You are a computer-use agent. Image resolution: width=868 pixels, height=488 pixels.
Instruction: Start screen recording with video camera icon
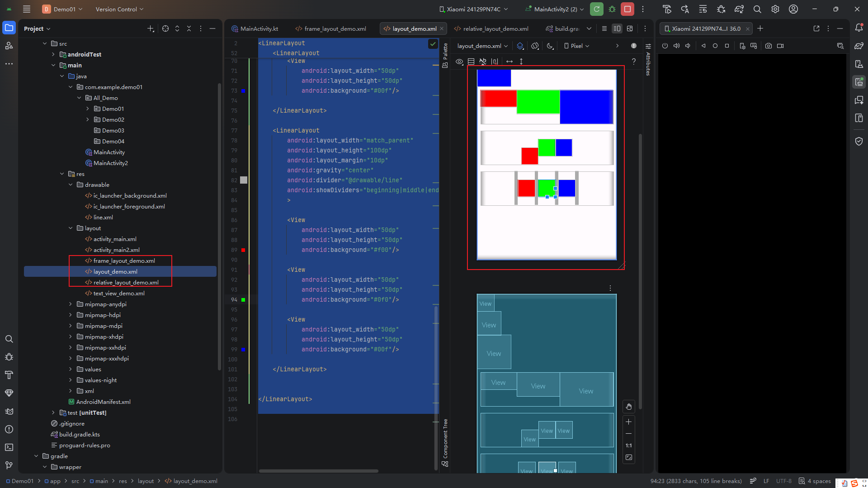pos(780,46)
